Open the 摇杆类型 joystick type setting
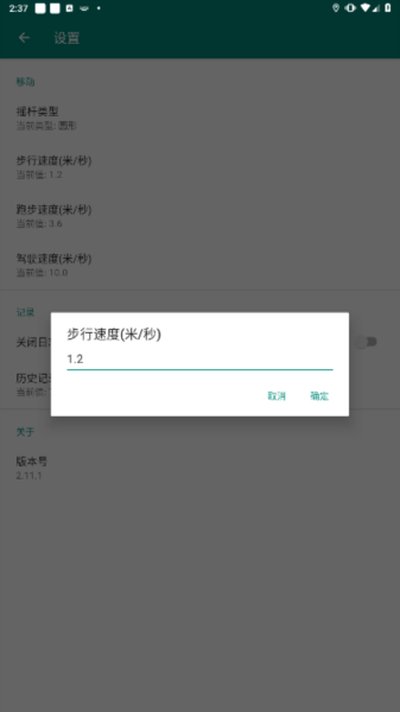The width and height of the screenshot is (400, 712). (200, 118)
